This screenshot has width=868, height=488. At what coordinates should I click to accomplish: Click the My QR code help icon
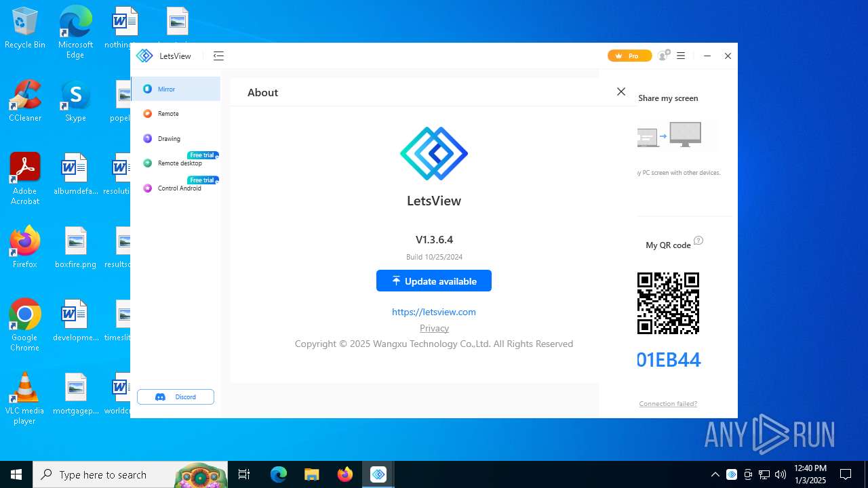[698, 241]
